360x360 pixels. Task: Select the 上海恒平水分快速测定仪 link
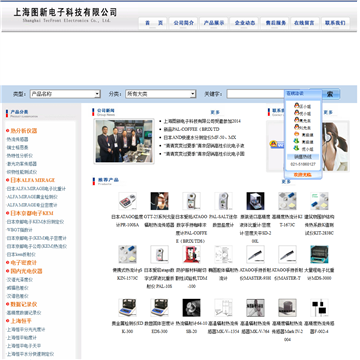click(30, 354)
